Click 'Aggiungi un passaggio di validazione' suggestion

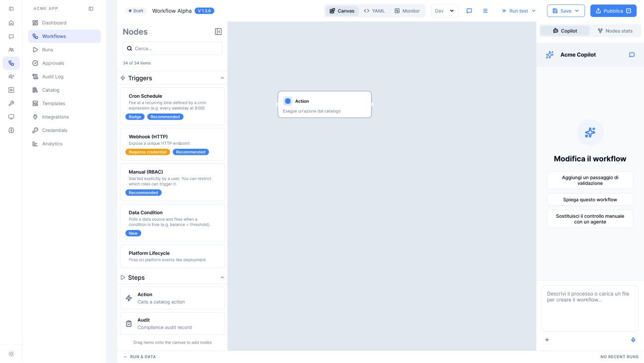click(590, 180)
